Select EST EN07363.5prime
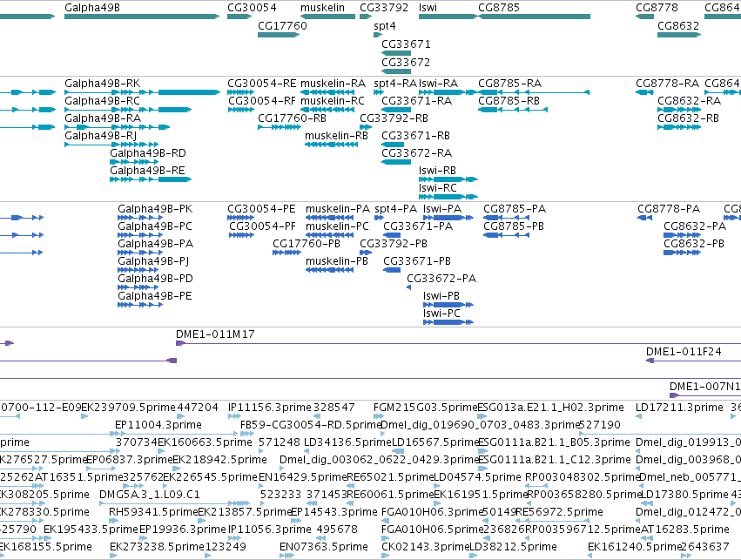Viewport: 741px width, 560px height. (x=324, y=547)
